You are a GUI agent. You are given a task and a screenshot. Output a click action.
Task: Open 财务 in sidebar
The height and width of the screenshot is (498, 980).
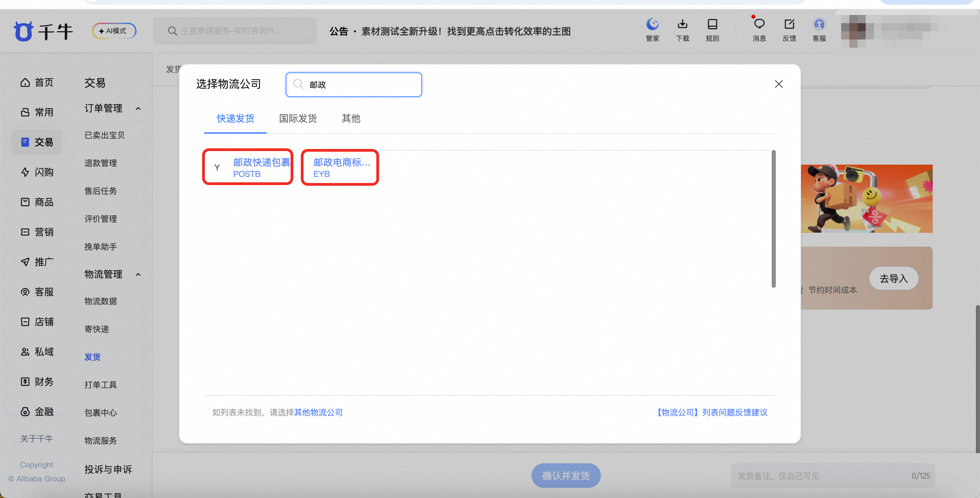pos(37,382)
